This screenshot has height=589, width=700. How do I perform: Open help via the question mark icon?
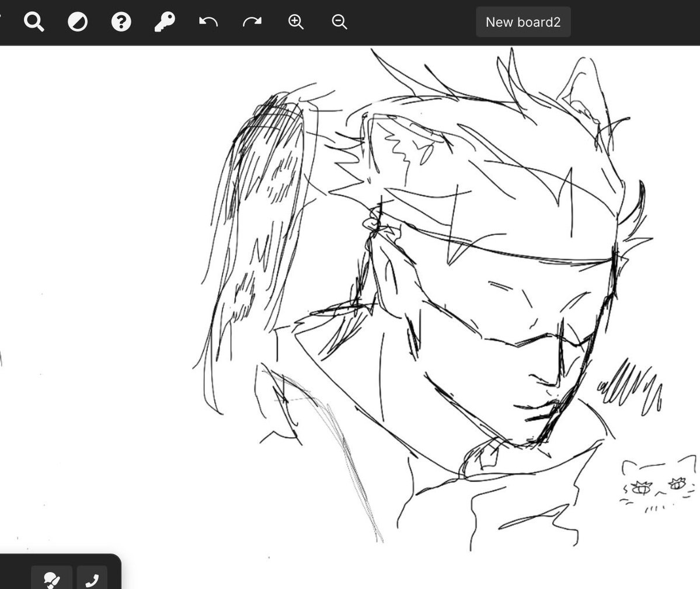point(121,22)
